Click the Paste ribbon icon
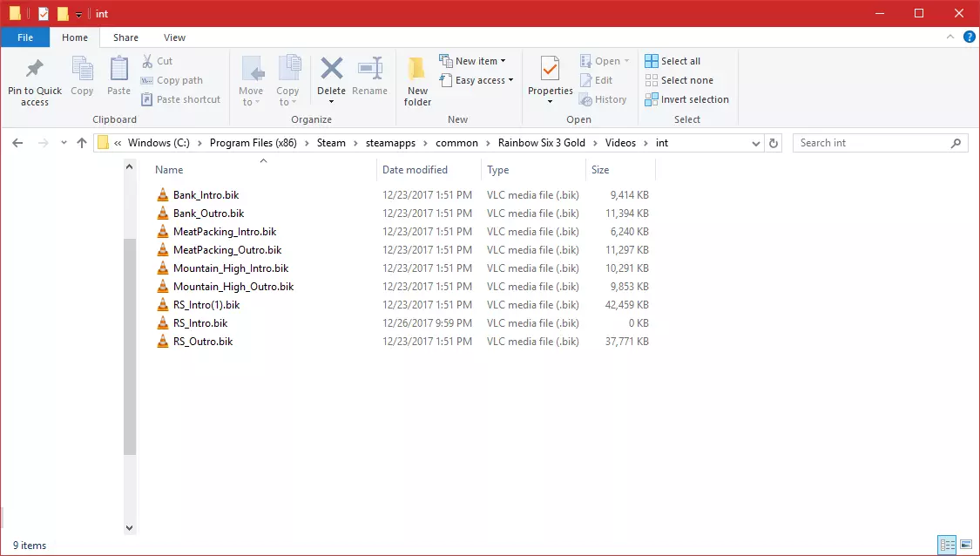The width and height of the screenshot is (980, 556). point(118,69)
